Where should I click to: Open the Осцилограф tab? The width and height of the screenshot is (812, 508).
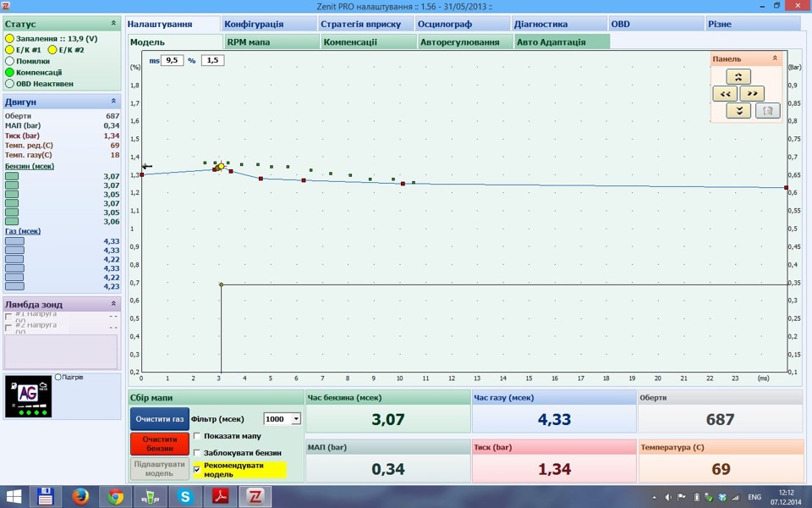click(x=463, y=24)
